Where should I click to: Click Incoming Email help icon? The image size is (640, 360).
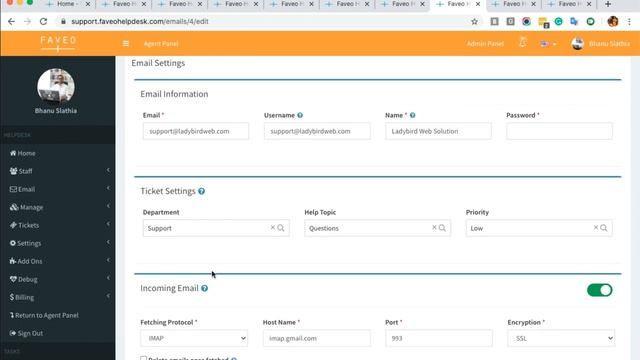[x=204, y=288]
